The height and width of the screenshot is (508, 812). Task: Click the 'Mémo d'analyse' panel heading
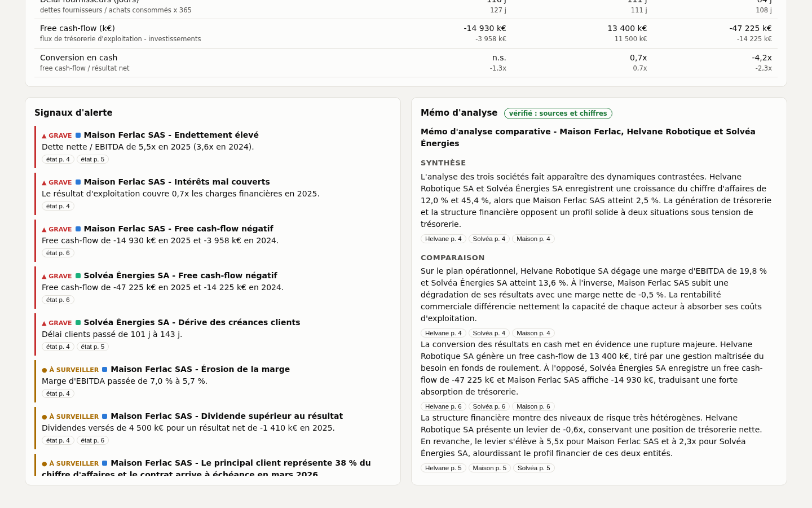click(459, 113)
